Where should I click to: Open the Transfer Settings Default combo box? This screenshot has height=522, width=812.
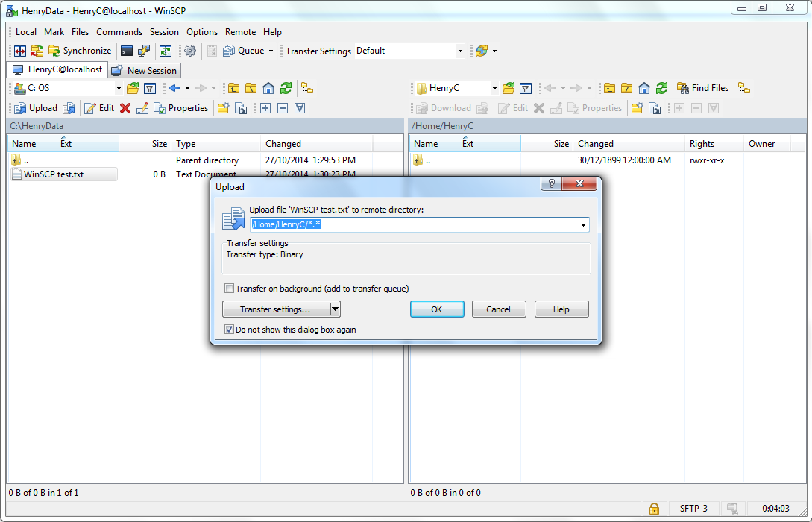click(409, 51)
